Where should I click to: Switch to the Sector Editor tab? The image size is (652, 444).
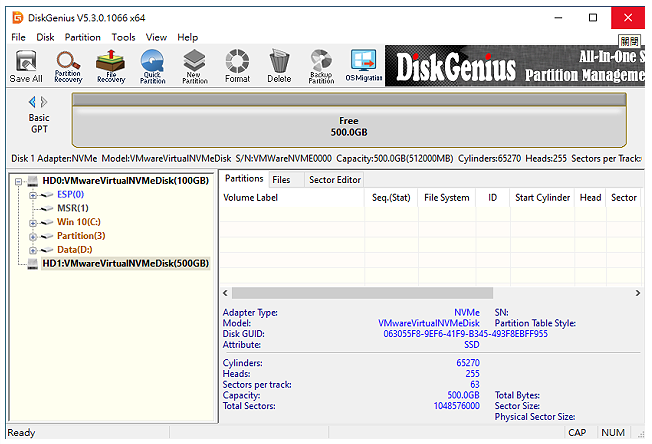(x=335, y=180)
